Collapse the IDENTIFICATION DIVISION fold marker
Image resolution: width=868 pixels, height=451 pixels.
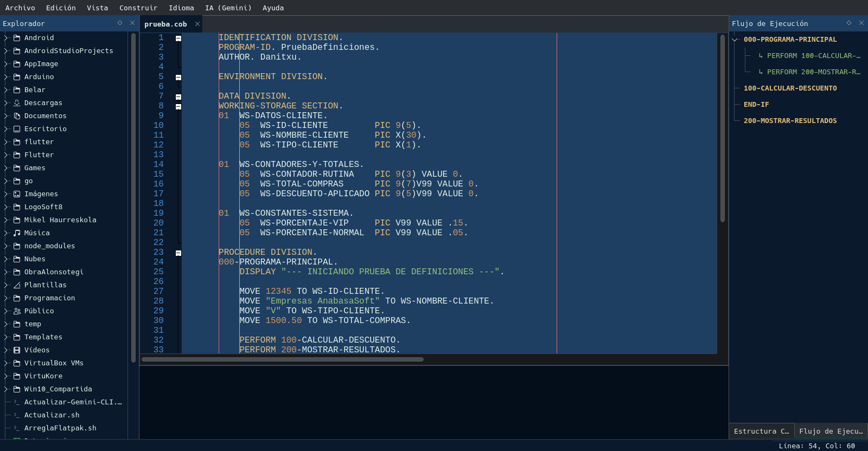click(x=178, y=38)
